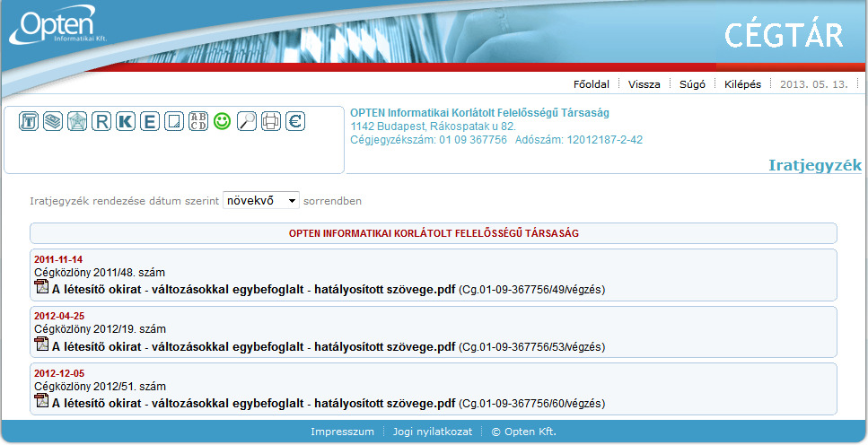The image size is (868, 445).
Task: Select the 'K' toolbar icon
Action: (126, 121)
